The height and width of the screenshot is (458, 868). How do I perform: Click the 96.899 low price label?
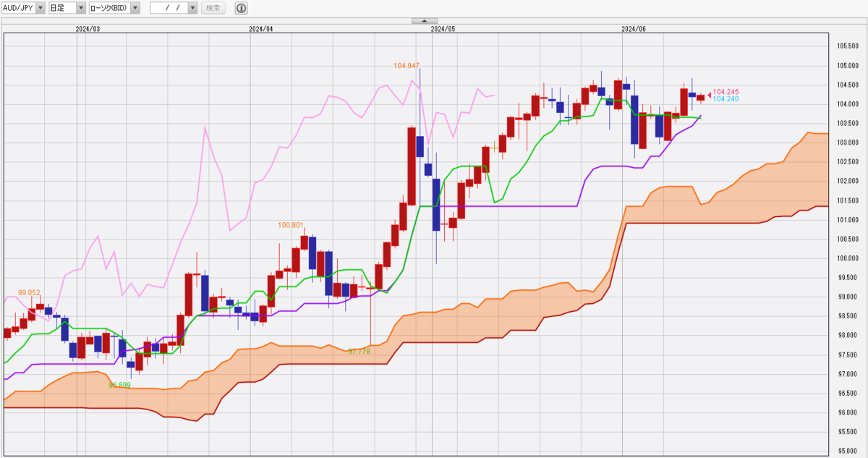[x=119, y=385]
